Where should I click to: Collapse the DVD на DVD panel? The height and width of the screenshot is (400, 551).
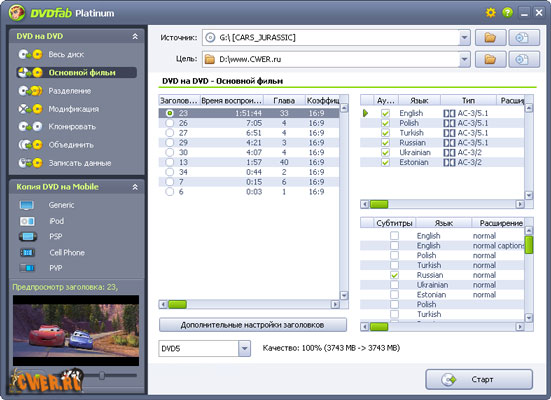point(135,36)
